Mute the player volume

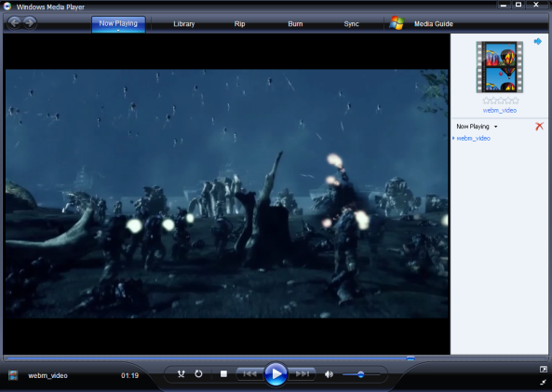click(x=329, y=374)
